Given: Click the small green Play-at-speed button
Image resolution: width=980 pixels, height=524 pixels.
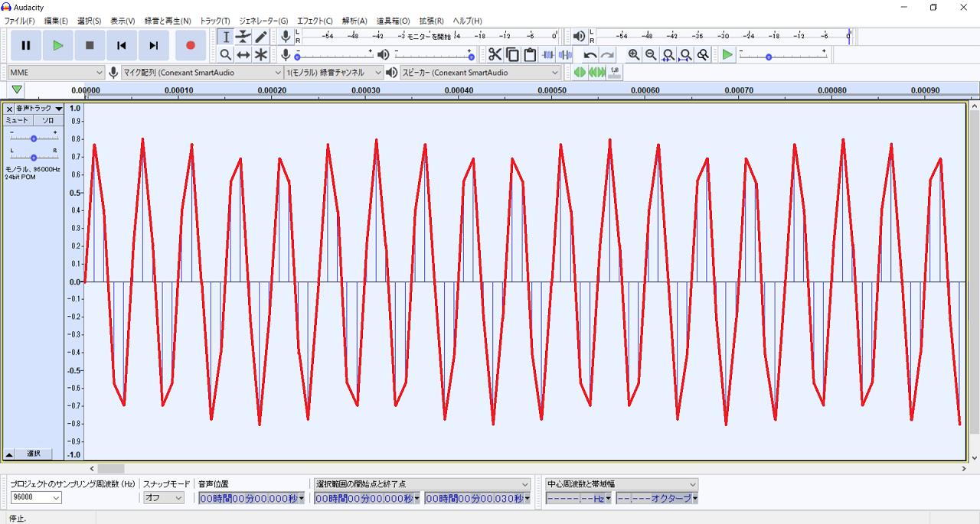Looking at the screenshot, I should point(727,54).
